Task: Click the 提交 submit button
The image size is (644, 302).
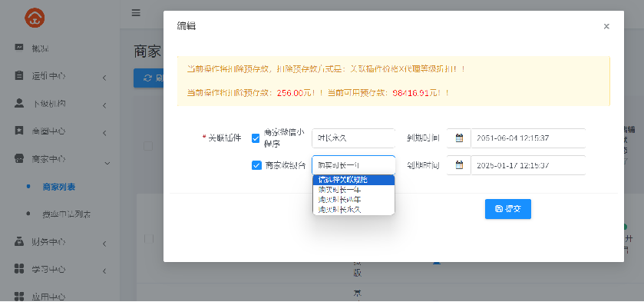Action: click(507, 209)
